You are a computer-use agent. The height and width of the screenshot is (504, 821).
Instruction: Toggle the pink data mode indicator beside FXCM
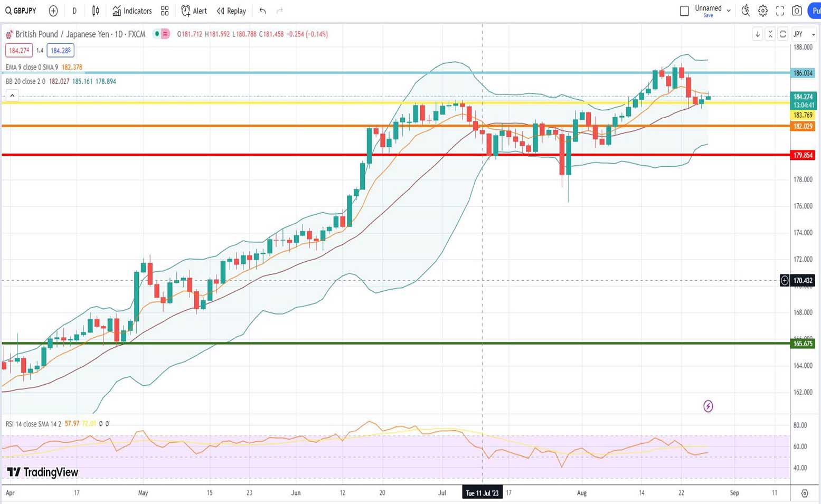tap(165, 34)
